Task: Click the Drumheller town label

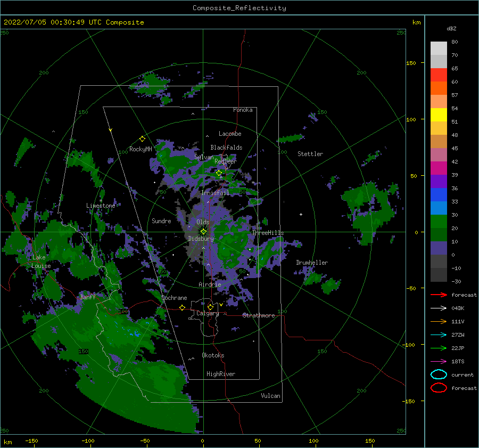Action: [312, 263]
